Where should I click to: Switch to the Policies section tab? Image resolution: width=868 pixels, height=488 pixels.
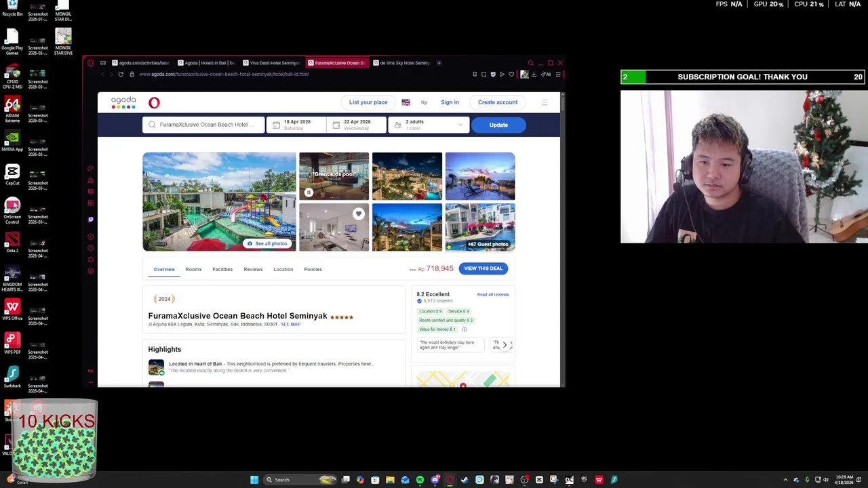coord(313,269)
